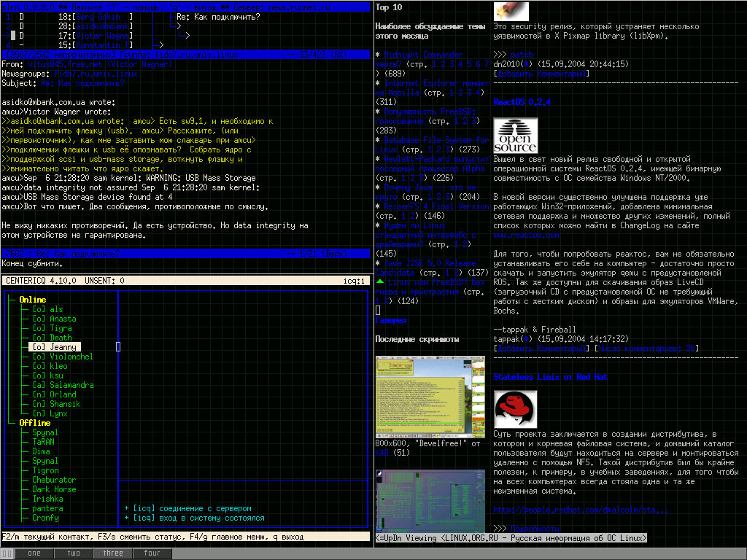747x560 pixels.
Task: Select contact Death in the contact list
Action: 52,338
